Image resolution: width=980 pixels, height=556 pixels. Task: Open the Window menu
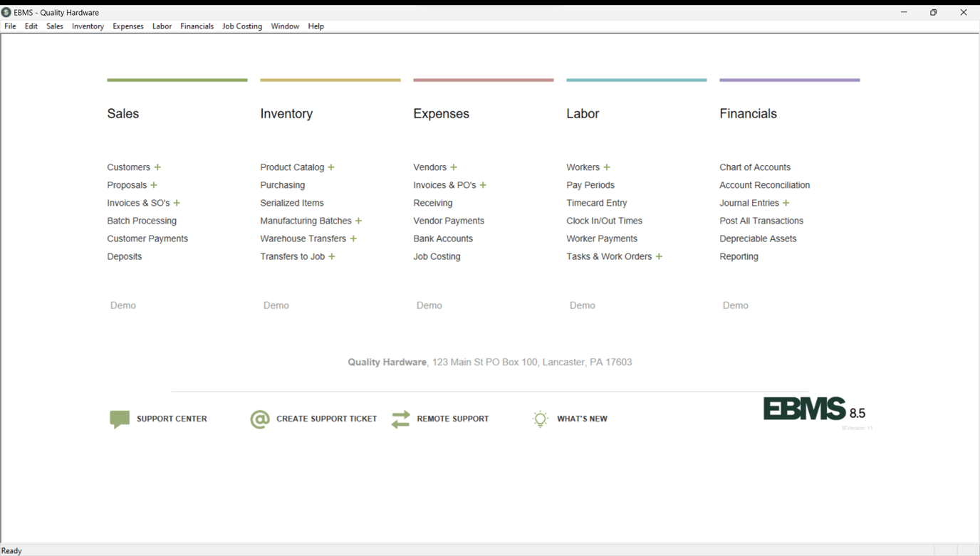point(285,26)
